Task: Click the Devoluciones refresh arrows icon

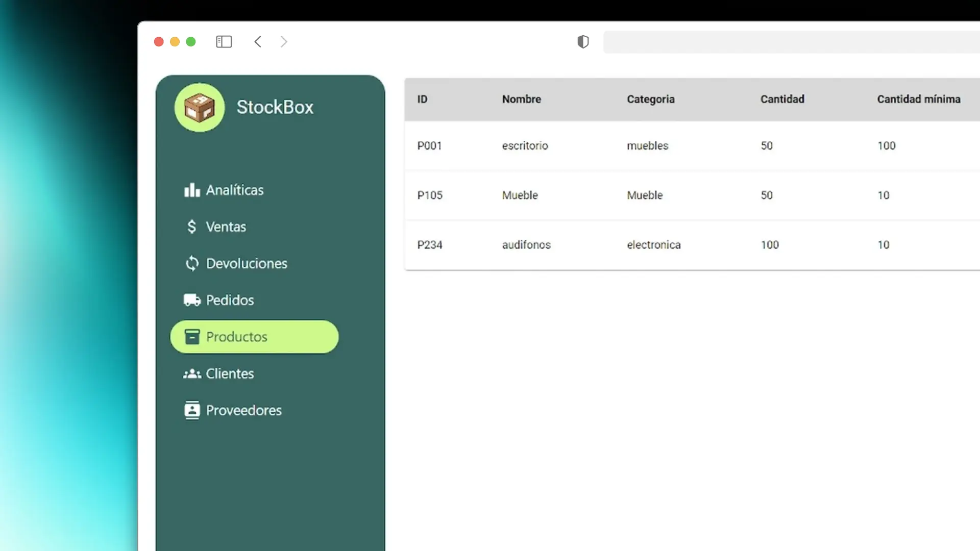Action: (x=191, y=263)
